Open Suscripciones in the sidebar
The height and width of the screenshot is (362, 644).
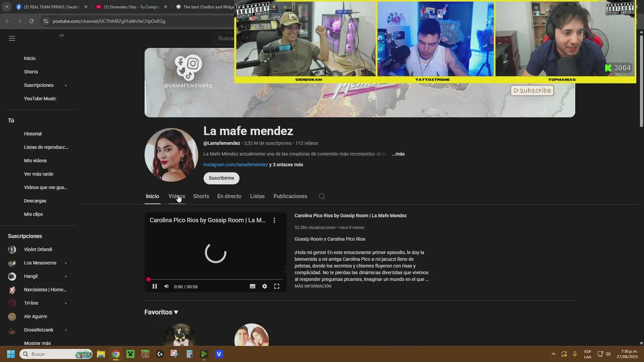click(x=39, y=85)
